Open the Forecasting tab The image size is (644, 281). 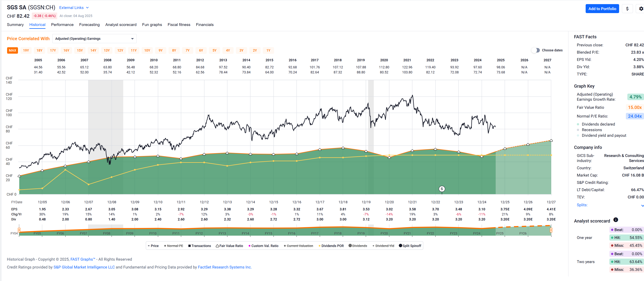click(x=89, y=25)
